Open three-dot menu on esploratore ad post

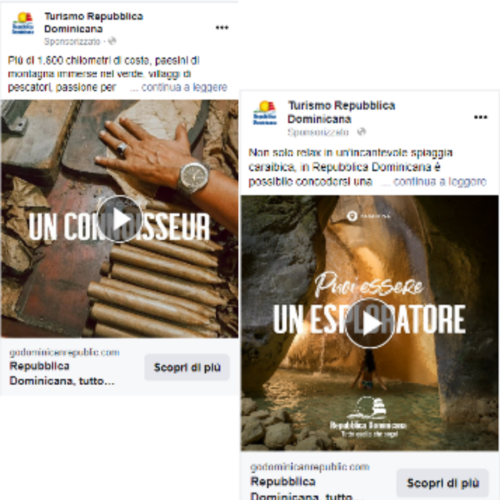tap(481, 117)
